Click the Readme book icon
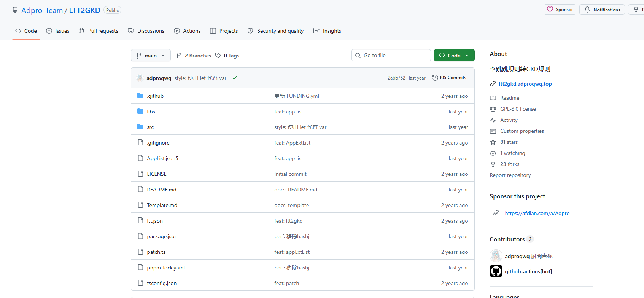Image resolution: width=644 pixels, height=298 pixels. pyautogui.click(x=493, y=98)
